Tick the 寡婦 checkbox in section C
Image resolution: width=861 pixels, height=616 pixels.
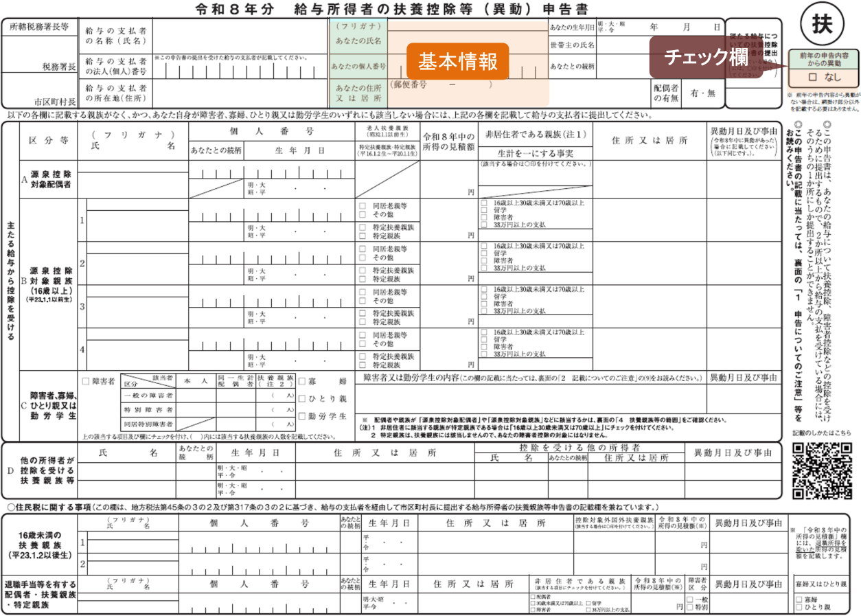pos(302,380)
